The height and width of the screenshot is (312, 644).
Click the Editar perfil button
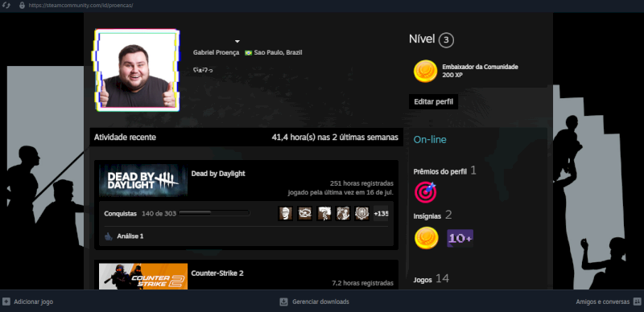(x=433, y=102)
